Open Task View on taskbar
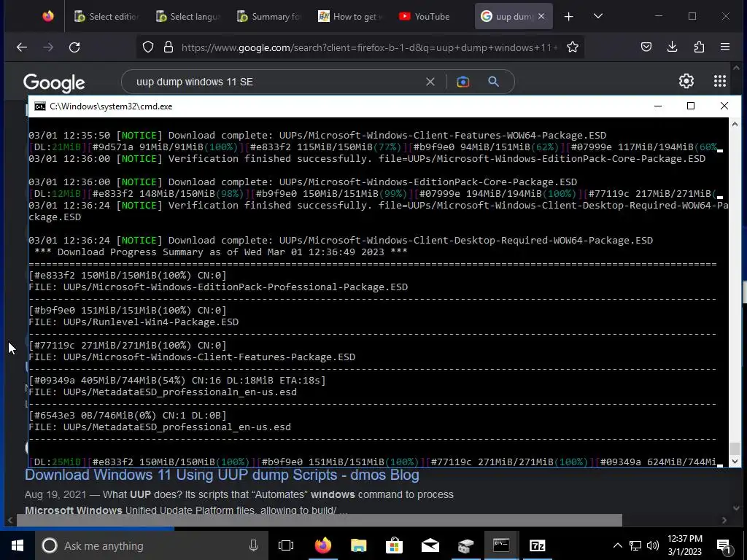This screenshot has width=747, height=560. coord(286,545)
